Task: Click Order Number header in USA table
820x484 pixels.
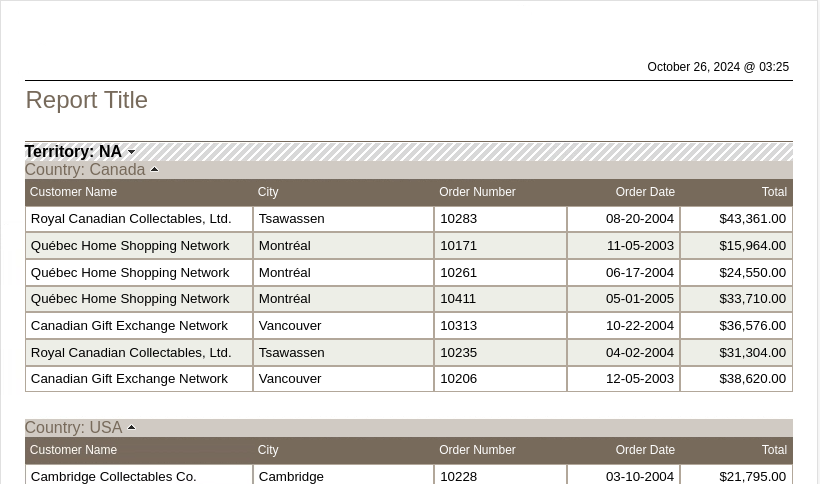Action: coord(477,450)
